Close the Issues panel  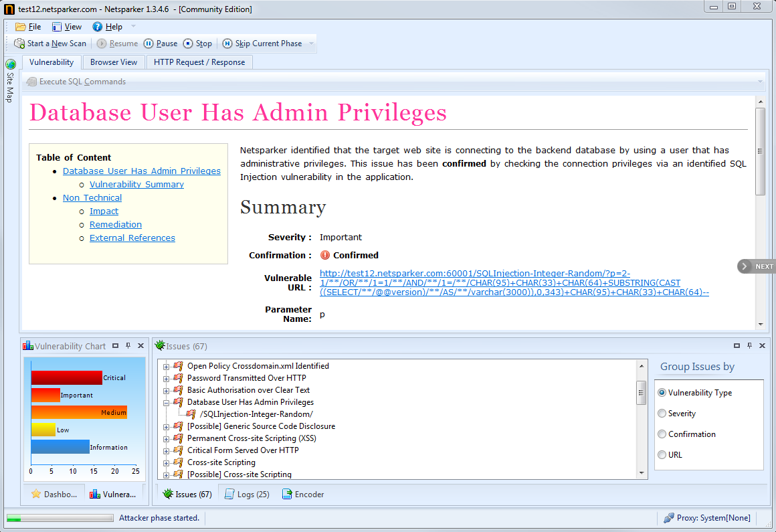(762, 346)
